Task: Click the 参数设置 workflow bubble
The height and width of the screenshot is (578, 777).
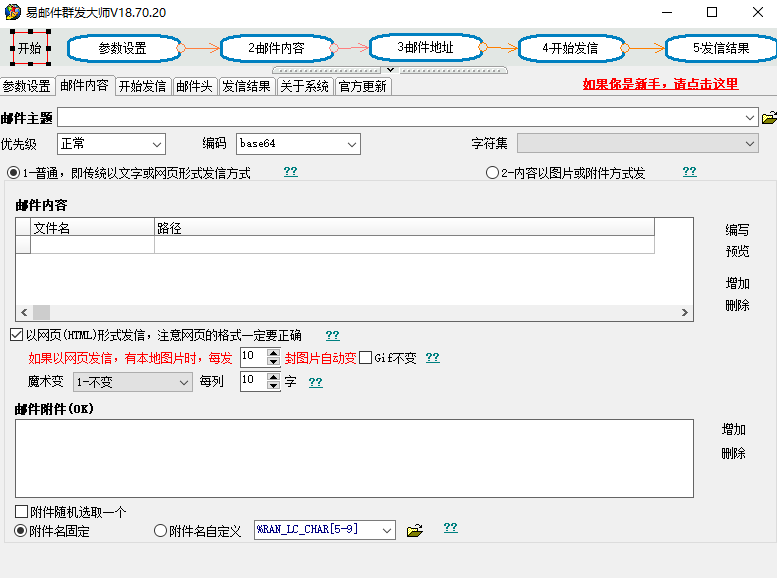Action: (x=123, y=48)
